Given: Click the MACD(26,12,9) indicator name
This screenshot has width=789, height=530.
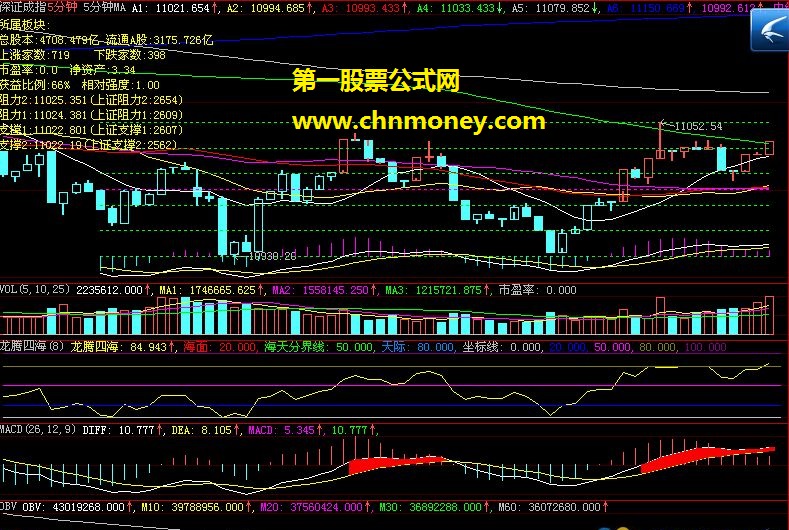Looking at the screenshot, I should (x=38, y=429).
